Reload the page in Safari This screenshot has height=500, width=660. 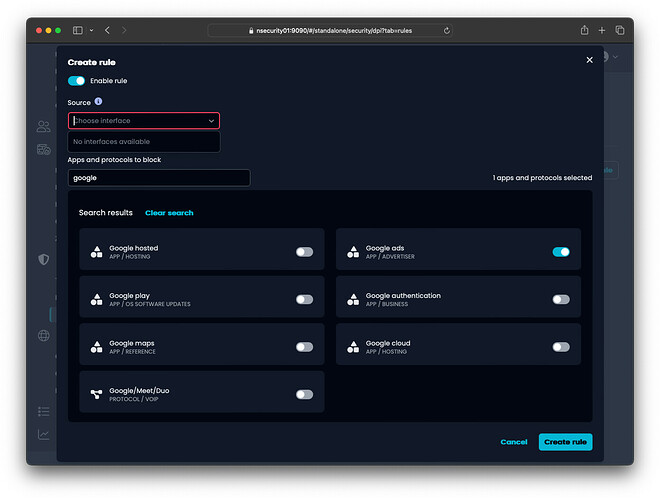click(x=447, y=31)
